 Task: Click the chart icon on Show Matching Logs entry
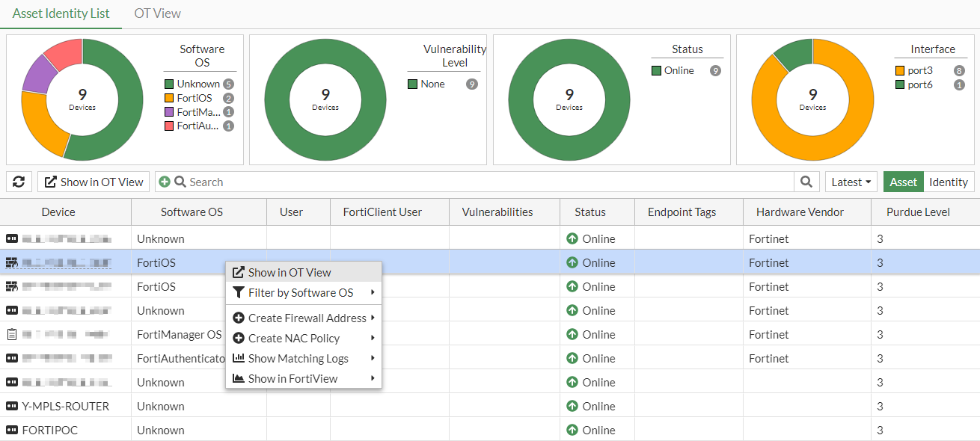coord(240,358)
